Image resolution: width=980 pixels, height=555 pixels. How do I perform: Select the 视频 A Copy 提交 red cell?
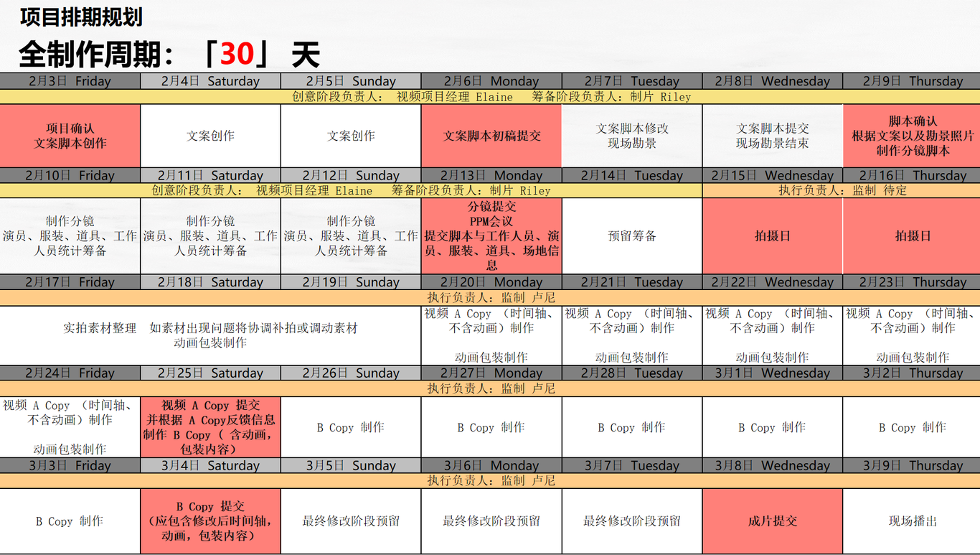(x=211, y=427)
